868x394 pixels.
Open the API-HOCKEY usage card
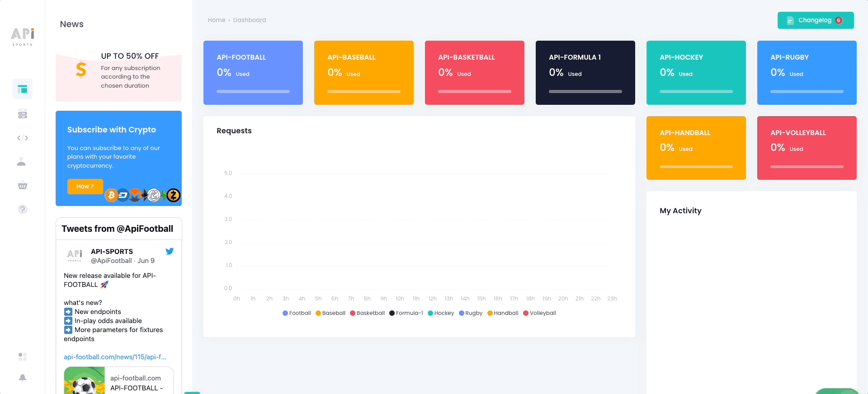[x=696, y=73]
